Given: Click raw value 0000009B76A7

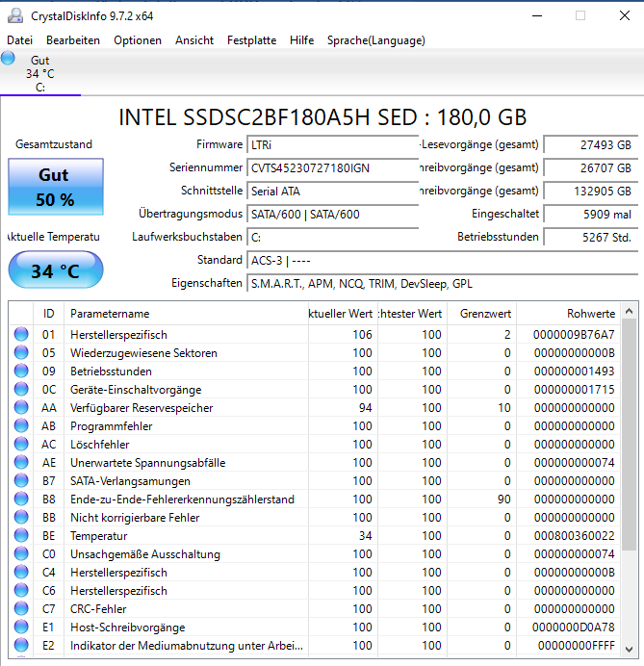Looking at the screenshot, I should pos(574,335).
